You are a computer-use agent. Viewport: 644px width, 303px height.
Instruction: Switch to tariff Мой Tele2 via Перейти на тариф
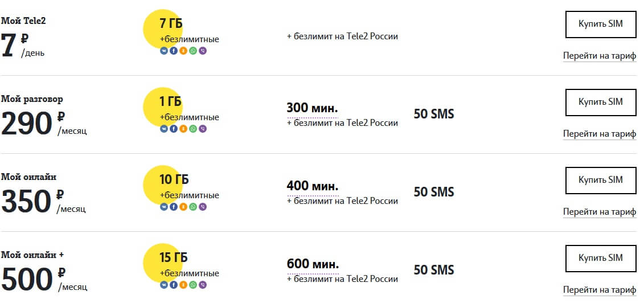pyautogui.click(x=600, y=56)
